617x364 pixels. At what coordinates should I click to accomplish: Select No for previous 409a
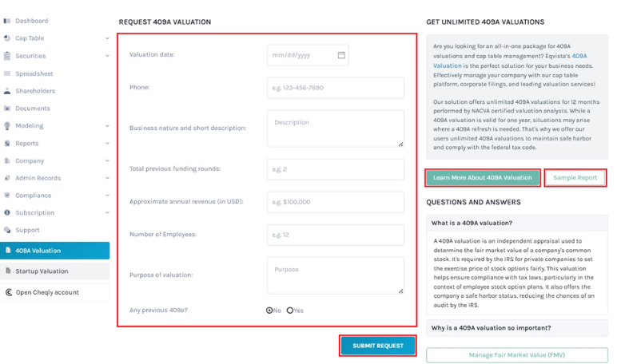(269, 311)
